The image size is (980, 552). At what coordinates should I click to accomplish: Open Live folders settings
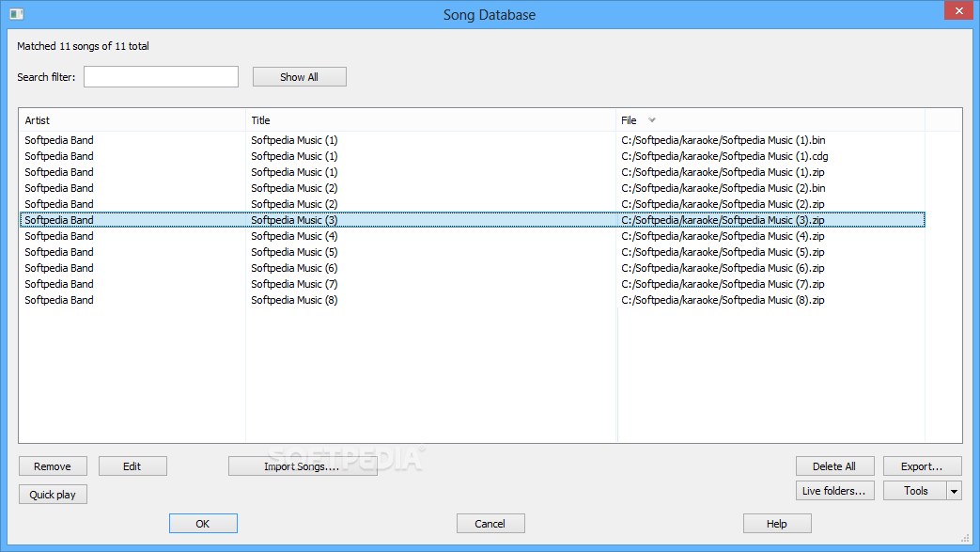click(833, 491)
